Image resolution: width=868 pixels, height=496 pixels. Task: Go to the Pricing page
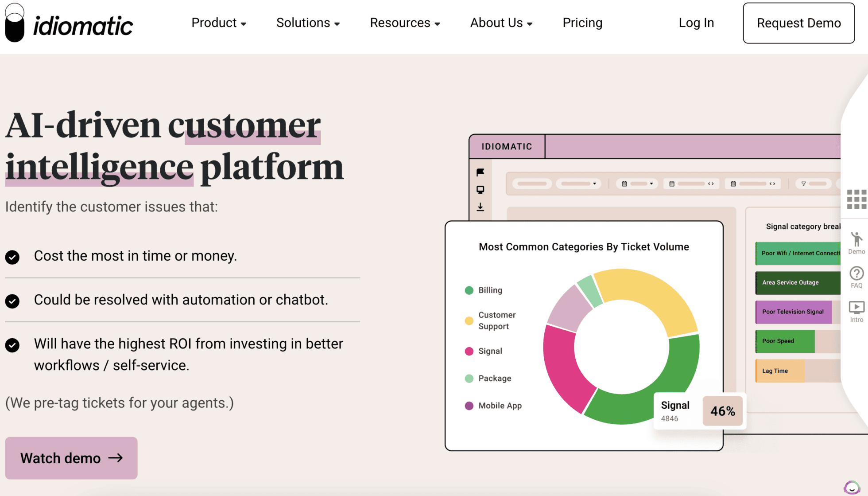click(x=582, y=23)
